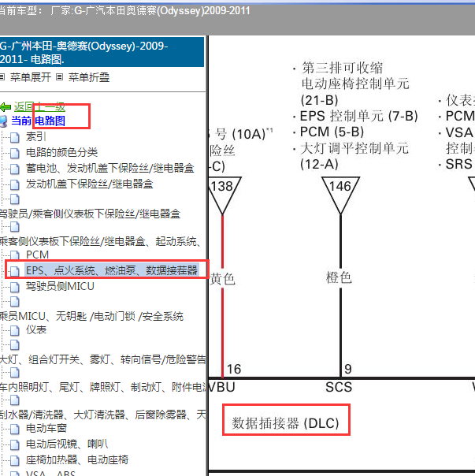
Task: Open 驾驶员/乘客侧仪表板下保险丝/继电器盒 entry
Action: pyautogui.click(x=90, y=214)
